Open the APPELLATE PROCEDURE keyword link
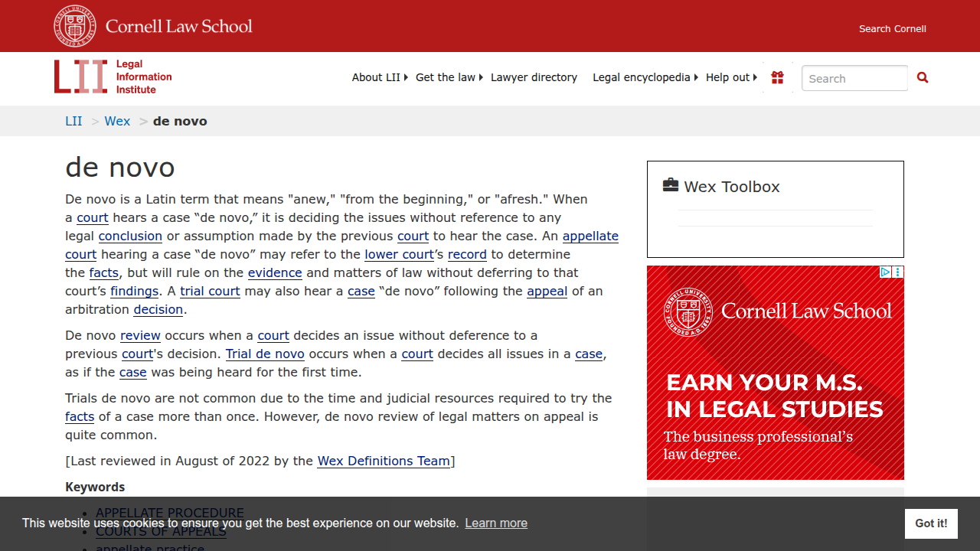The image size is (980, 551). pos(170,513)
